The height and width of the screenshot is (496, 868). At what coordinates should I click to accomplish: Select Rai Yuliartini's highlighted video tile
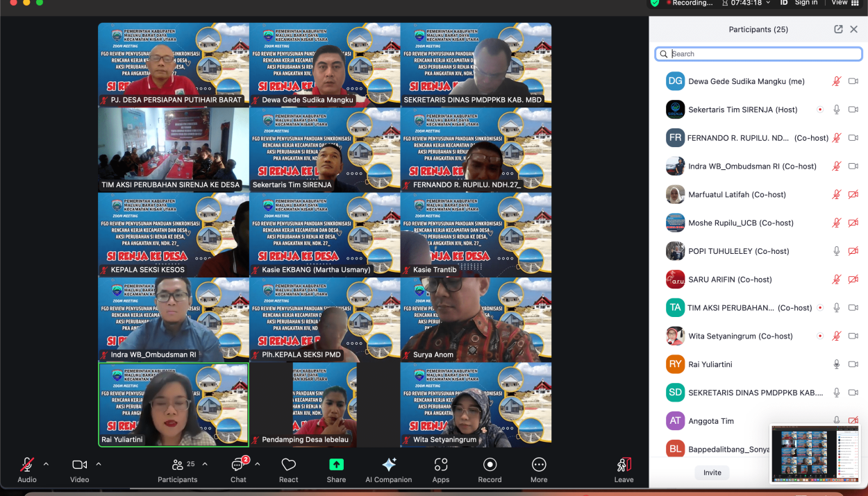point(174,404)
